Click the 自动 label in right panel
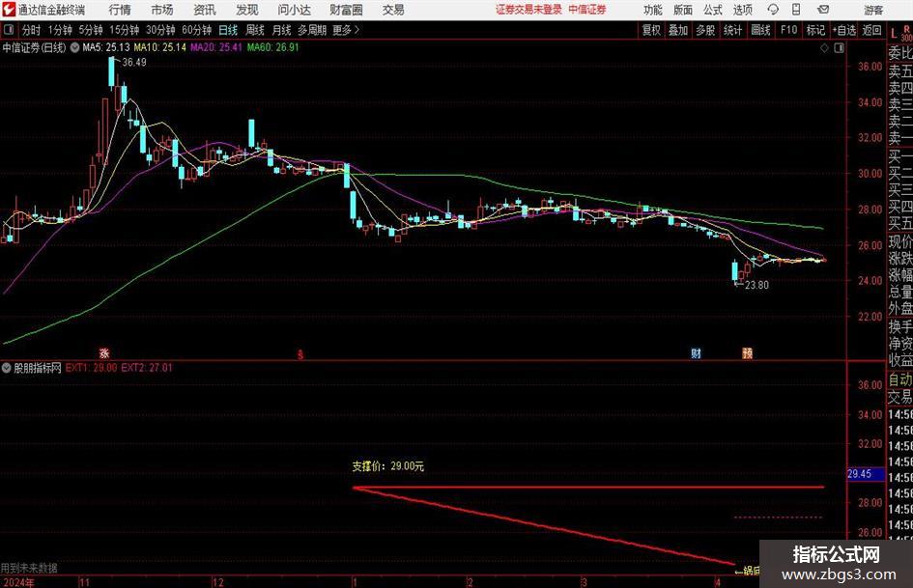This screenshot has width=913, height=588. point(900,379)
